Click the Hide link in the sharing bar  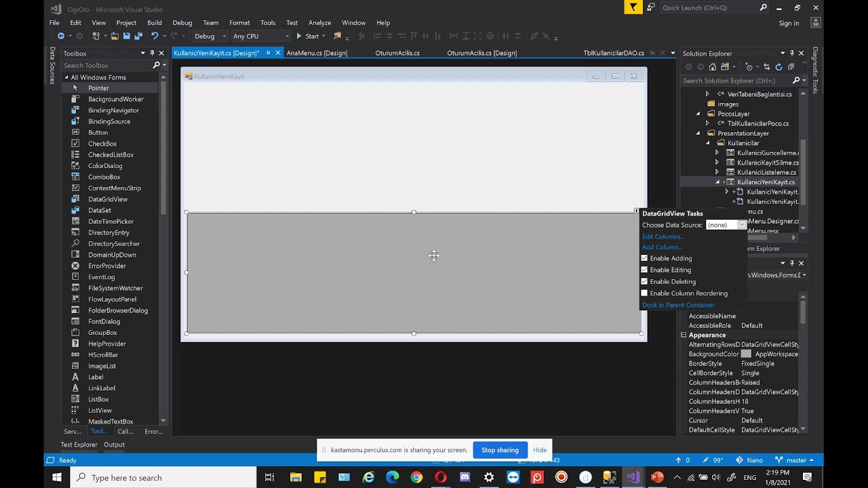(540, 450)
